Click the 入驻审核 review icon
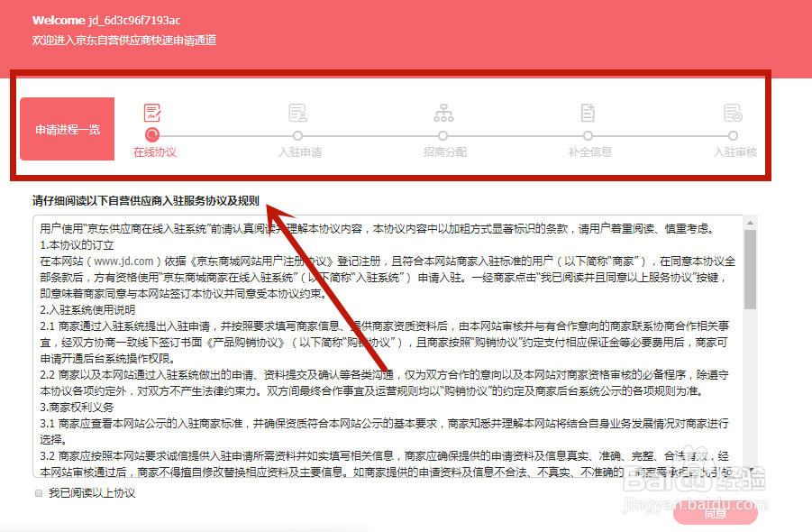This screenshot has height=532, width=812. [734, 113]
